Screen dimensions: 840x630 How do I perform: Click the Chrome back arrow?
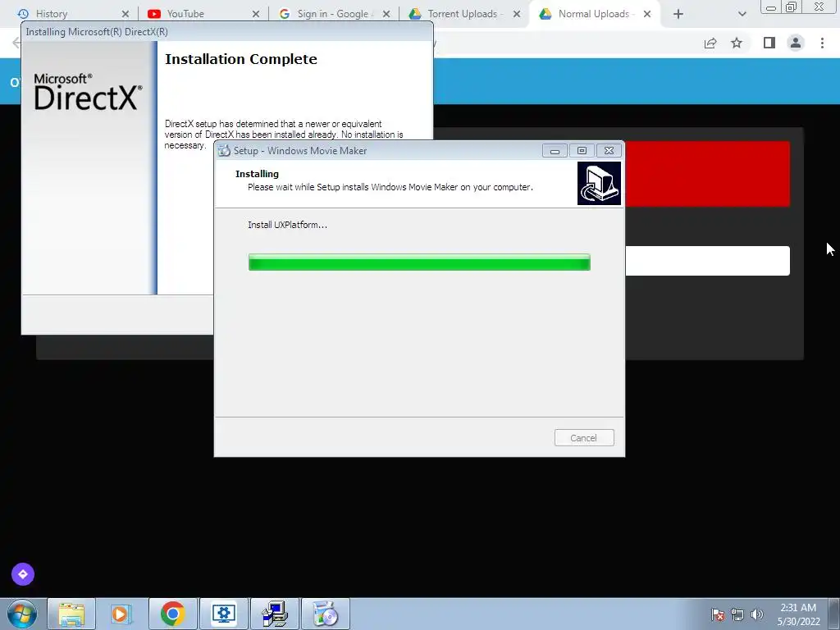point(16,43)
